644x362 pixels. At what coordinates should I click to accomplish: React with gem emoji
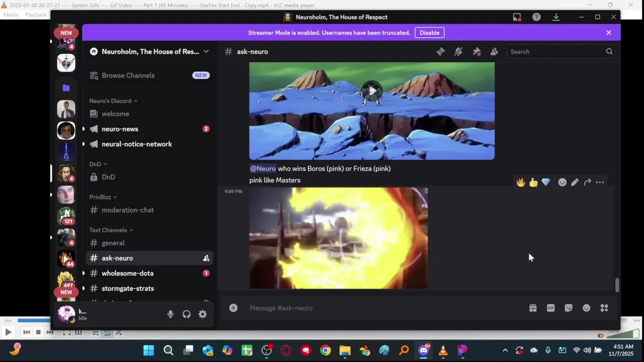tap(546, 182)
